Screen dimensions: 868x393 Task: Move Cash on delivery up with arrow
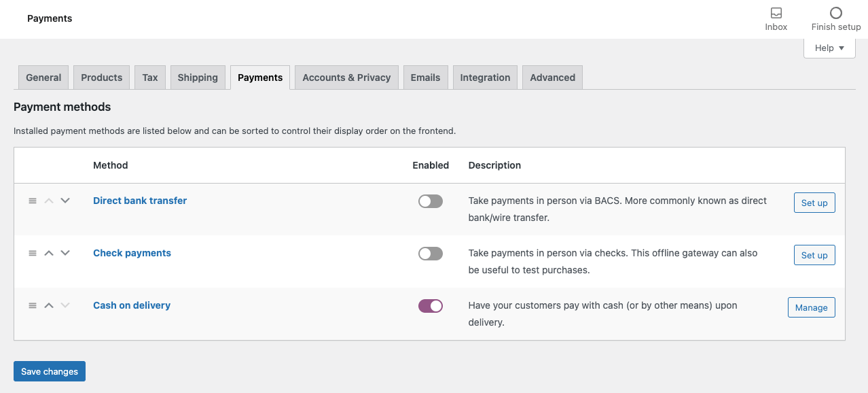coord(49,305)
